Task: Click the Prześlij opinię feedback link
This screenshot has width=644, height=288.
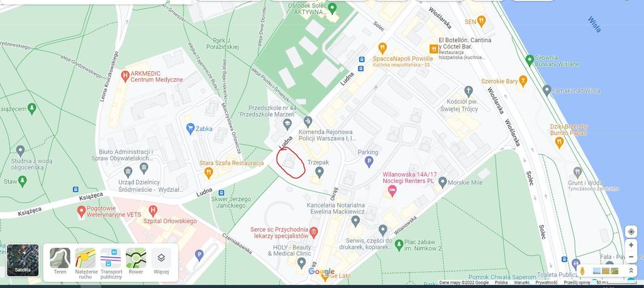Action: tap(577, 283)
